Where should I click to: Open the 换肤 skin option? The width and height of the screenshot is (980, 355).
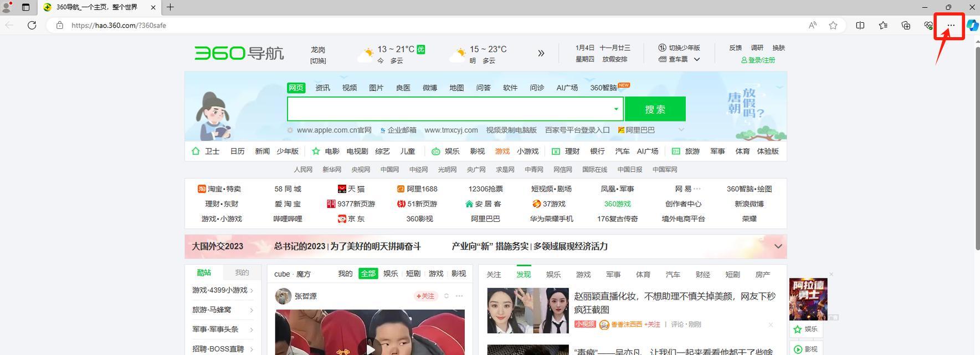coord(778,48)
